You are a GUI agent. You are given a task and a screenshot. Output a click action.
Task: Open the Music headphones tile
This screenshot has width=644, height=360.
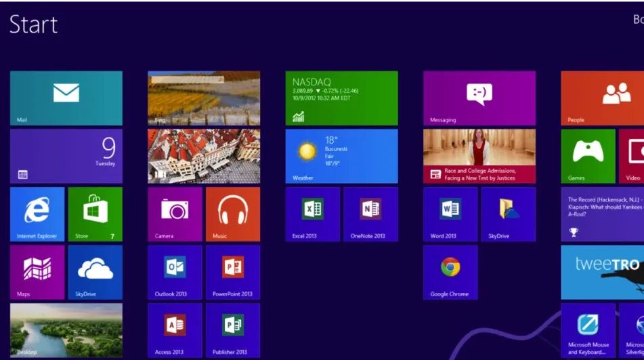[x=233, y=214]
